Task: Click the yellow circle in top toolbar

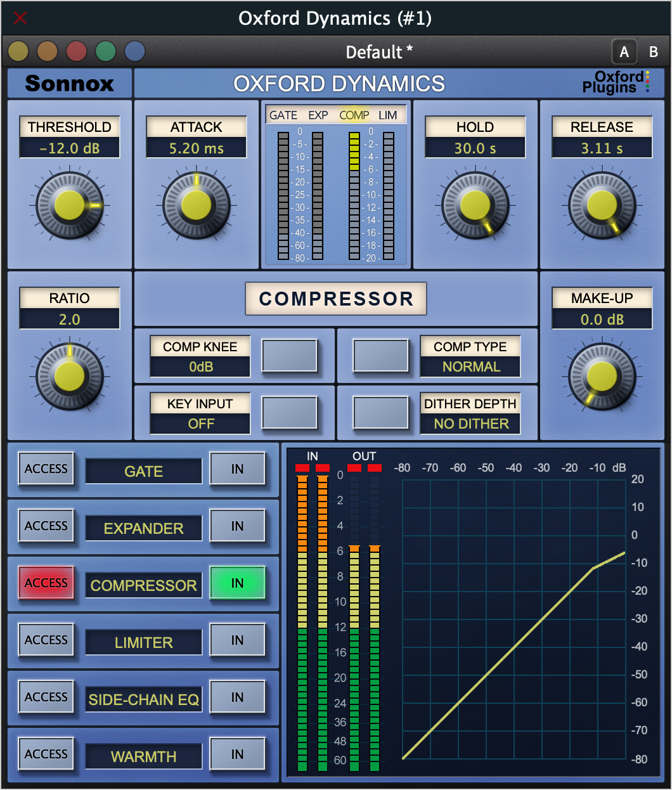Action: (x=18, y=51)
